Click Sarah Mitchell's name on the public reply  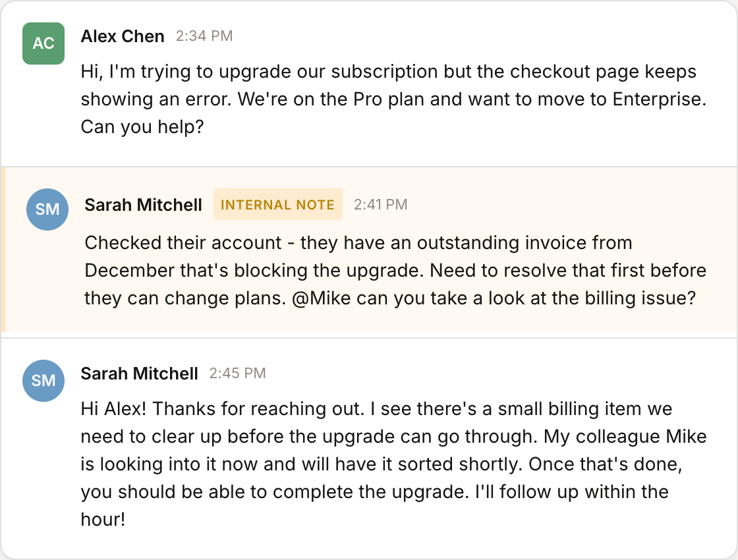pyautogui.click(x=139, y=374)
